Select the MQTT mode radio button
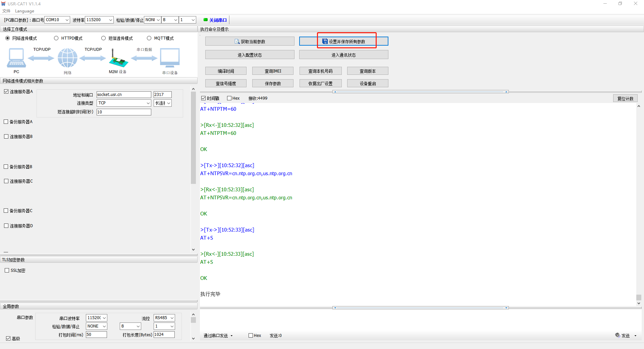The height and width of the screenshot is (349, 644). coord(149,38)
